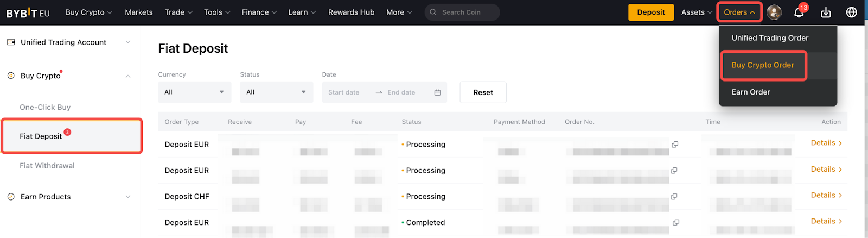This screenshot has width=868, height=238.
Task: Select Unified Trading Order menu entry
Action: 770,38
